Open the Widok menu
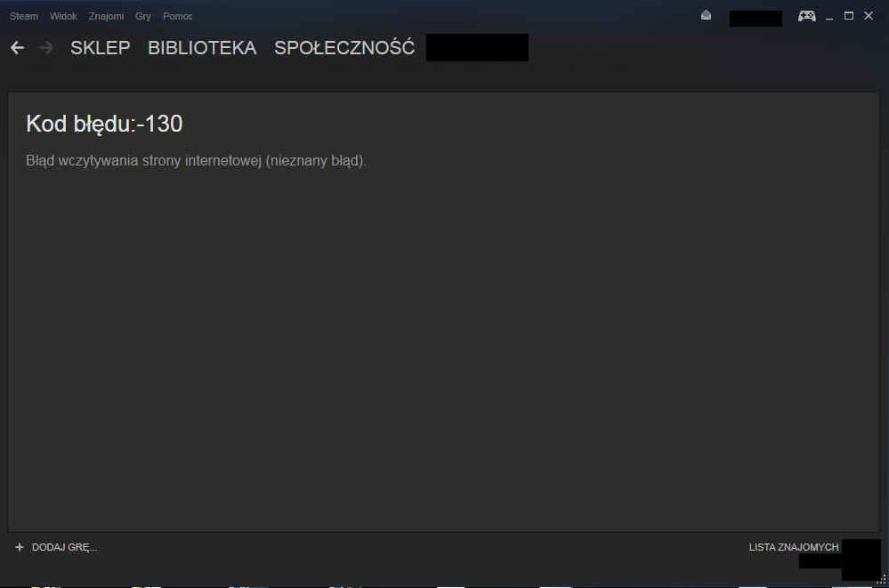This screenshot has width=889, height=588. click(63, 16)
